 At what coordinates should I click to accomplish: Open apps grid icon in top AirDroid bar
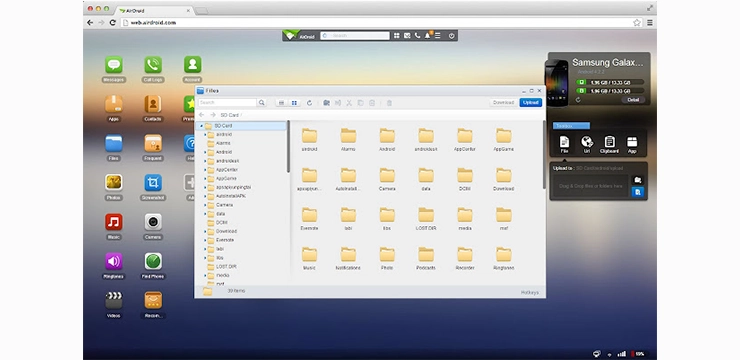click(x=396, y=36)
